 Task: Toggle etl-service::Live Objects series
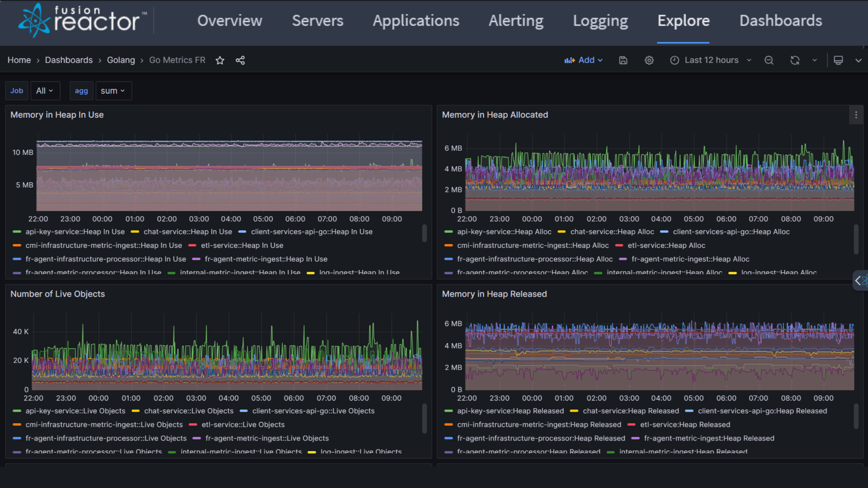(x=243, y=425)
